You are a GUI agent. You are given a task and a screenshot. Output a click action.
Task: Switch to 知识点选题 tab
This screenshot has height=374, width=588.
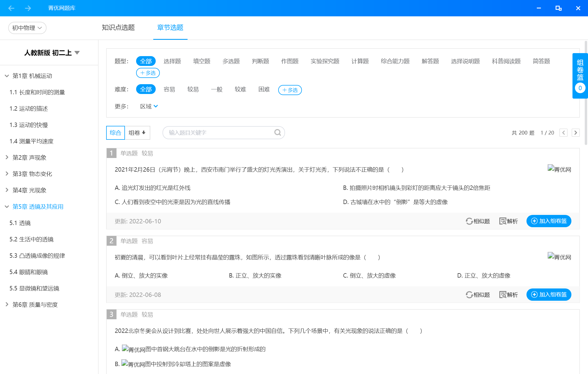click(x=118, y=28)
